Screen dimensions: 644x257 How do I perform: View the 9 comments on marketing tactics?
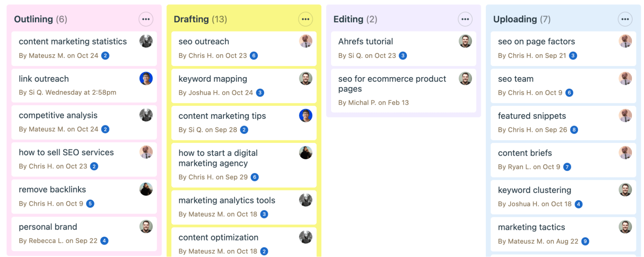(585, 241)
